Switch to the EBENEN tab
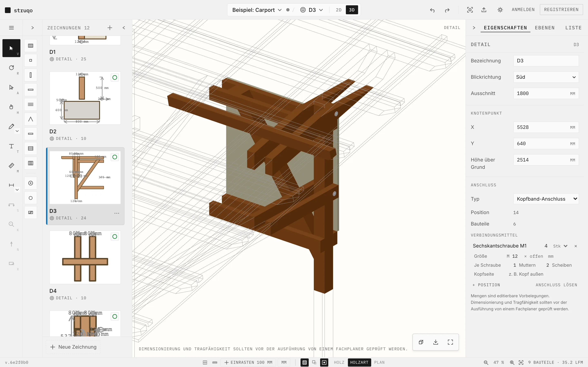Viewport: 588px width, 367px height. pyautogui.click(x=545, y=28)
